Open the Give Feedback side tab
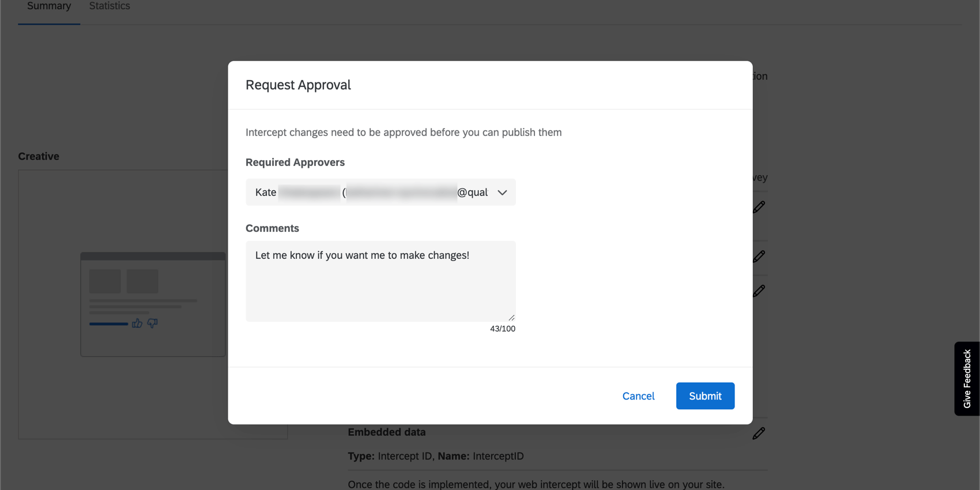The height and width of the screenshot is (490, 980). pyautogui.click(x=967, y=379)
